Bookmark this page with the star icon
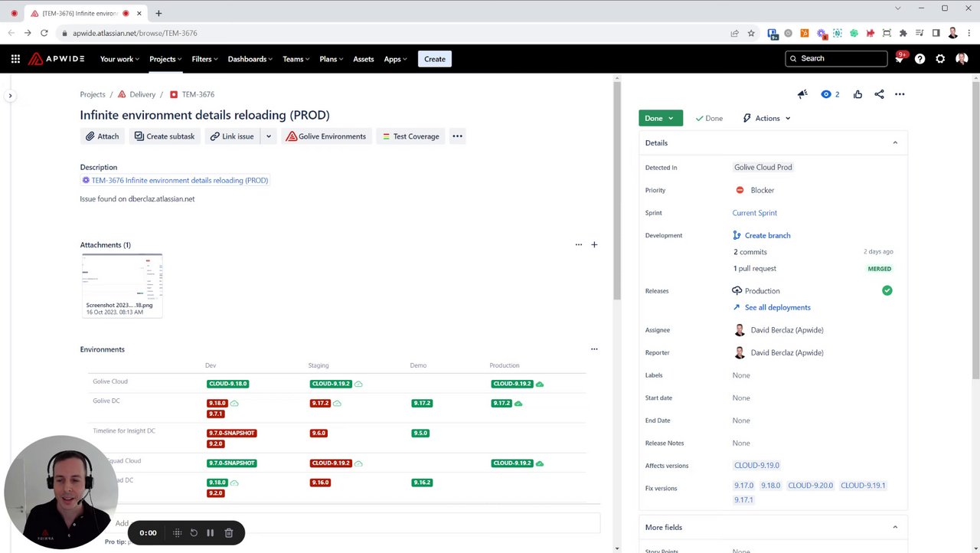Screen dimensions: 980x553 pyautogui.click(x=751, y=33)
